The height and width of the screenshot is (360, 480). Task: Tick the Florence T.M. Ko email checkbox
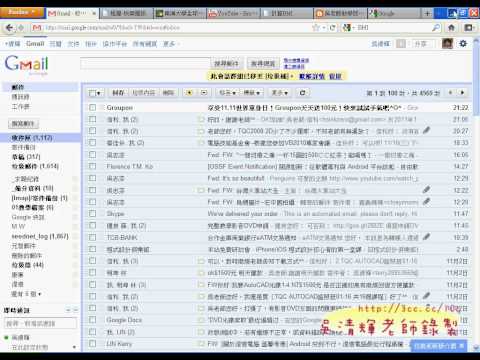(92, 166)
